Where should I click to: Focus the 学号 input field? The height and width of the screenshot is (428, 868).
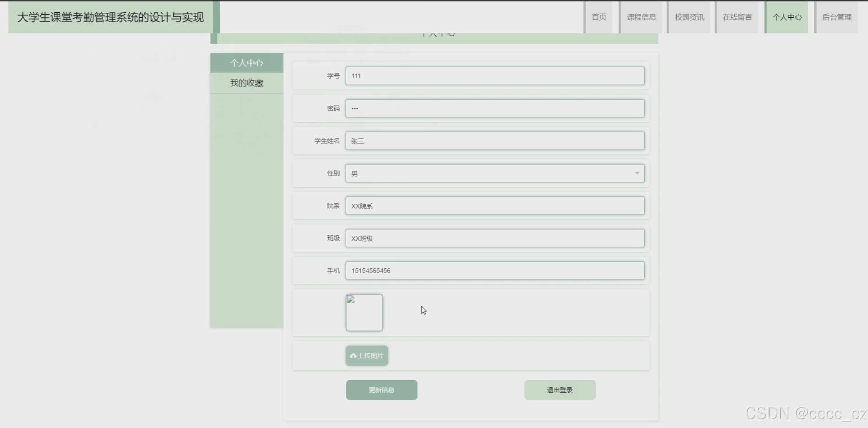495,76
